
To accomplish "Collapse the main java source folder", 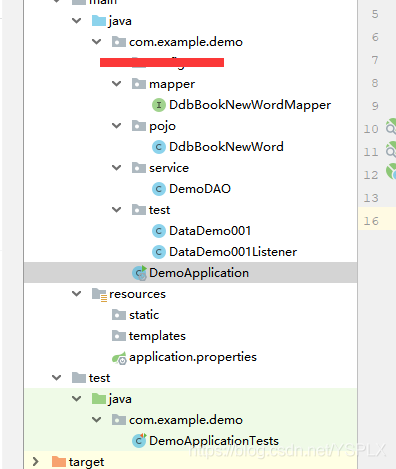I will pyautogui.click(x=77, y=21).
